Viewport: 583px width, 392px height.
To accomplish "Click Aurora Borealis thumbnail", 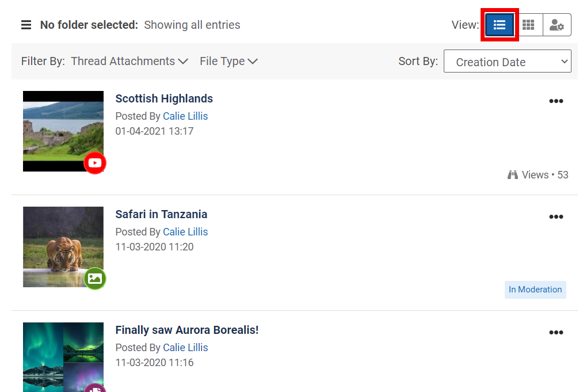I will (x=63, y=357).
